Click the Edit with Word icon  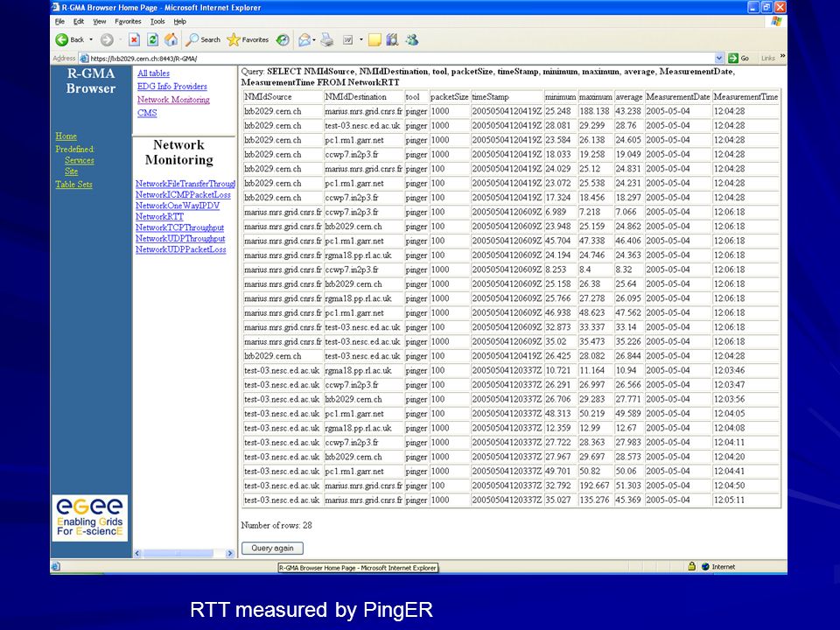tap(347, 39)
